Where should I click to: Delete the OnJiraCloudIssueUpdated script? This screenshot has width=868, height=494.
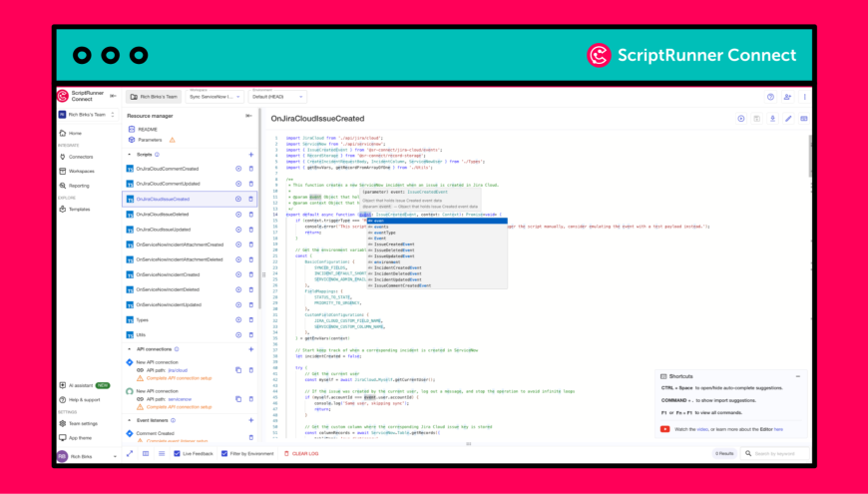(x=250, y=230)
